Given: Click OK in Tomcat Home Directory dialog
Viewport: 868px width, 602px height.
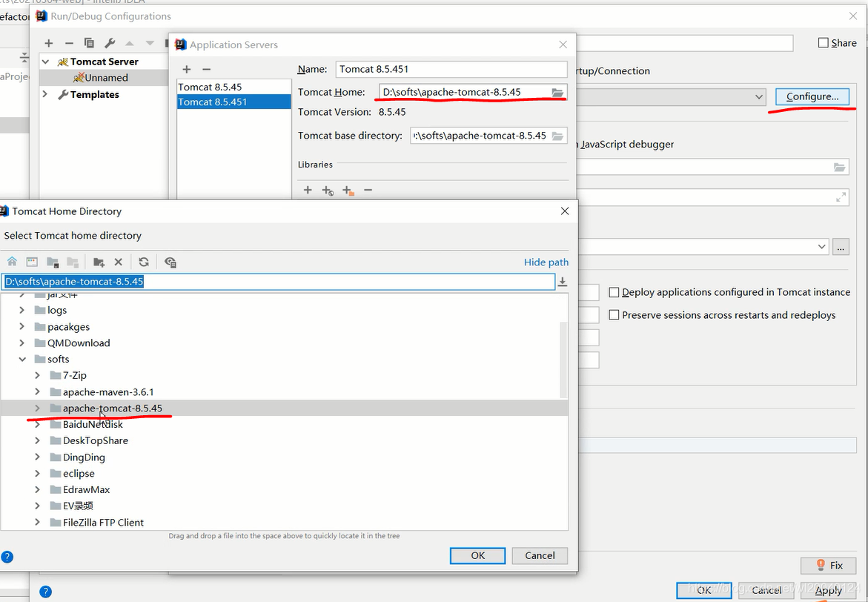Looking at the screenshot, I should (x=477, y=555).
